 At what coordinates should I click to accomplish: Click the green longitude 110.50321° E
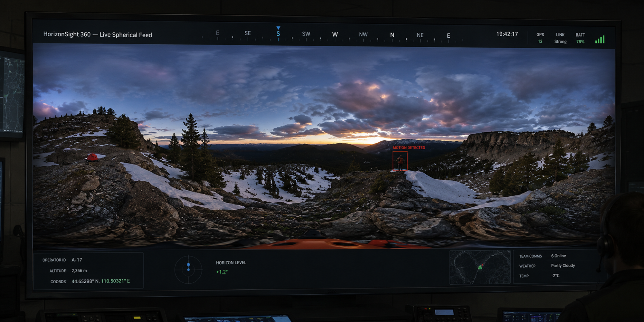click(115, 281)
